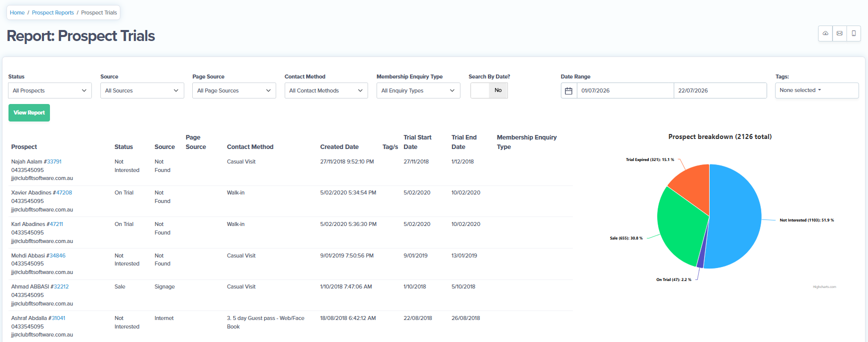Click the Internet source cell for Ashraf Abdalla
The image size is (868, 342).
click(x=164, y=318)
